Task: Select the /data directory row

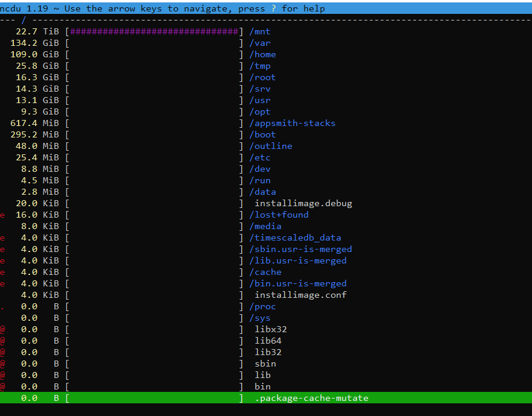Action: 266,192
